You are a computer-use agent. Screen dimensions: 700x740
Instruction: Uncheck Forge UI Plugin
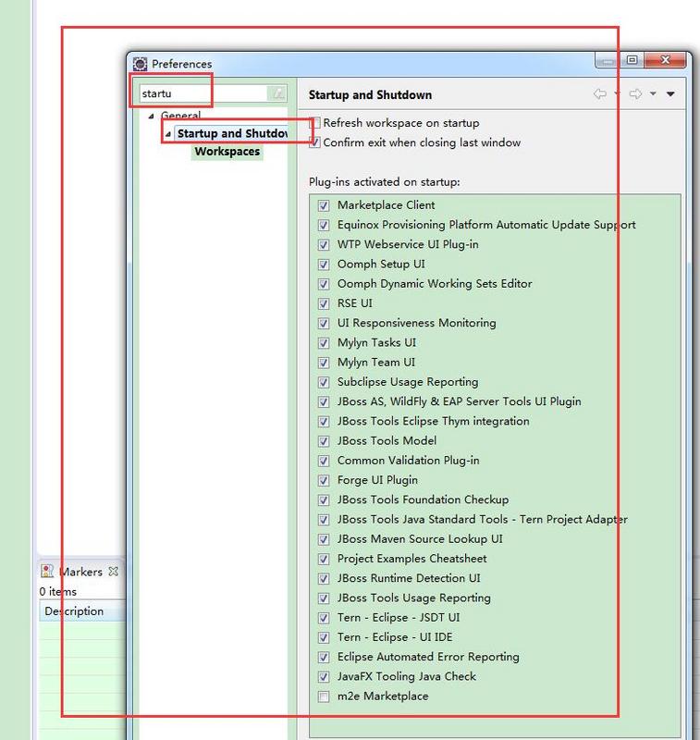pyautogui.click(x=324, y=480)
